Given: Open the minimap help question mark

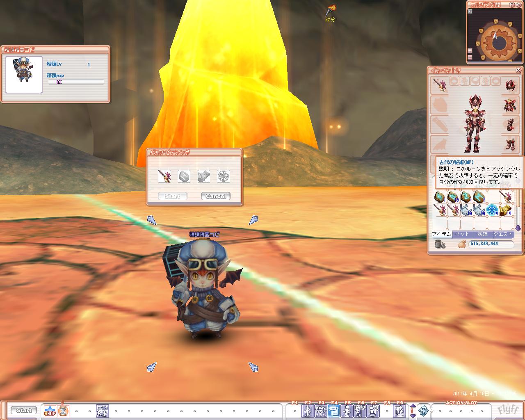Looking at the screenshot, I should 512,5.
